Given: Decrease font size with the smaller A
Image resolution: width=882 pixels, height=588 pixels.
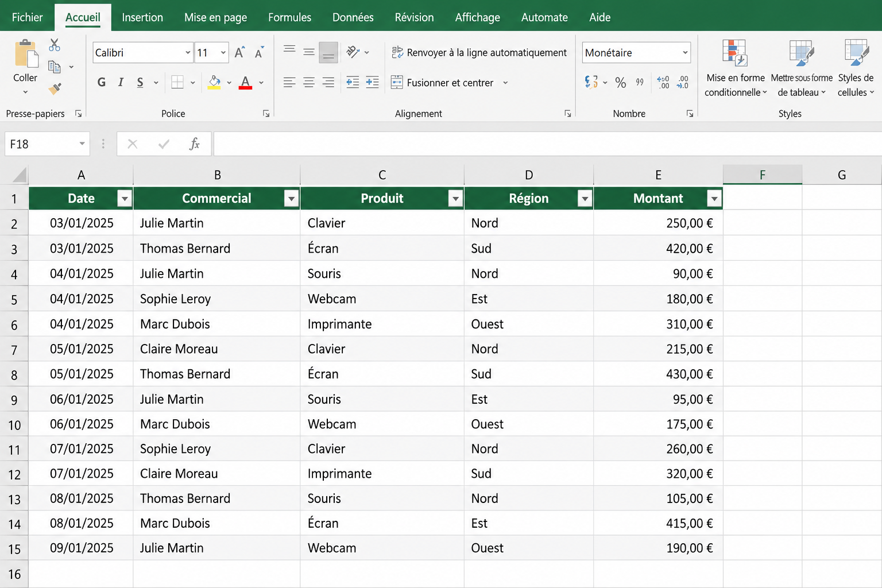Looking at the screenshot, I should [260, 53].
